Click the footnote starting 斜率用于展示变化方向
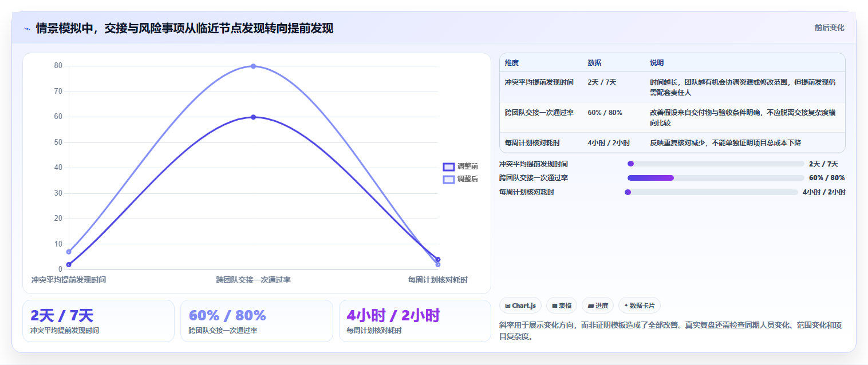This screenshot has height=365, width=868. click(670, 331)
